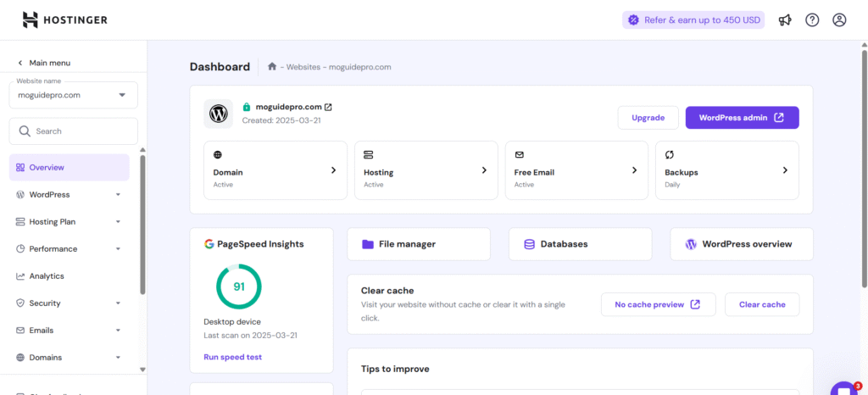Click the Analytics chart icon in sidebar

click(x=20, y=276)
